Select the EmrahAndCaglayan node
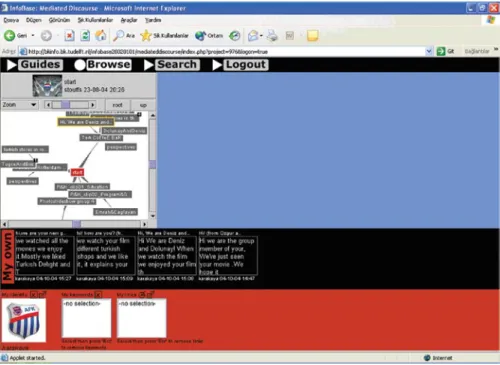Viewport: 500px width, 365px height. point(115,212)
